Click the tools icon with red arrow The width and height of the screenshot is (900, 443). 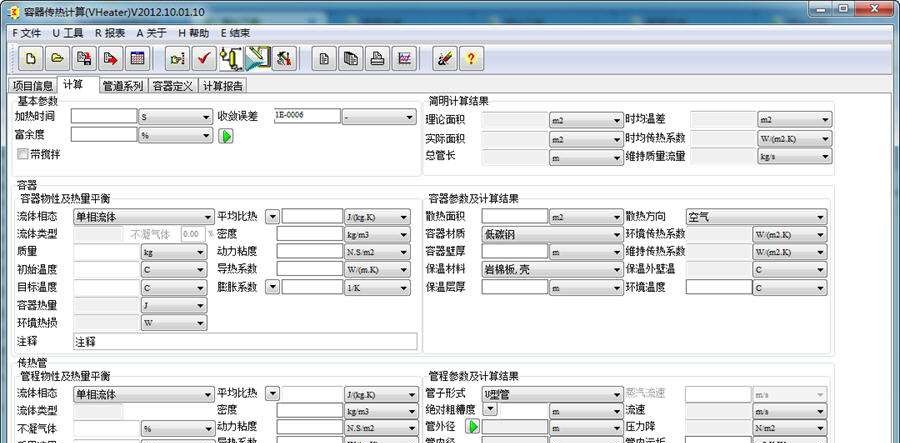[284, 59]
